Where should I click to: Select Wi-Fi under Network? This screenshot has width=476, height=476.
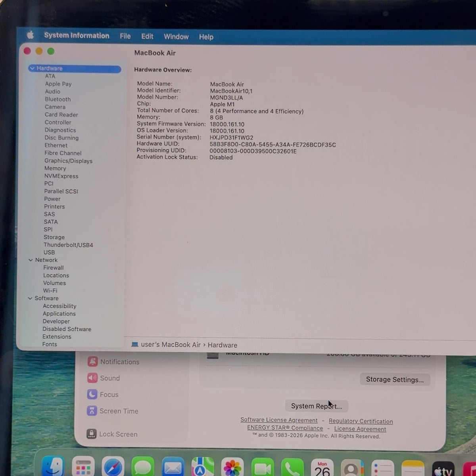tap(50, 290)
